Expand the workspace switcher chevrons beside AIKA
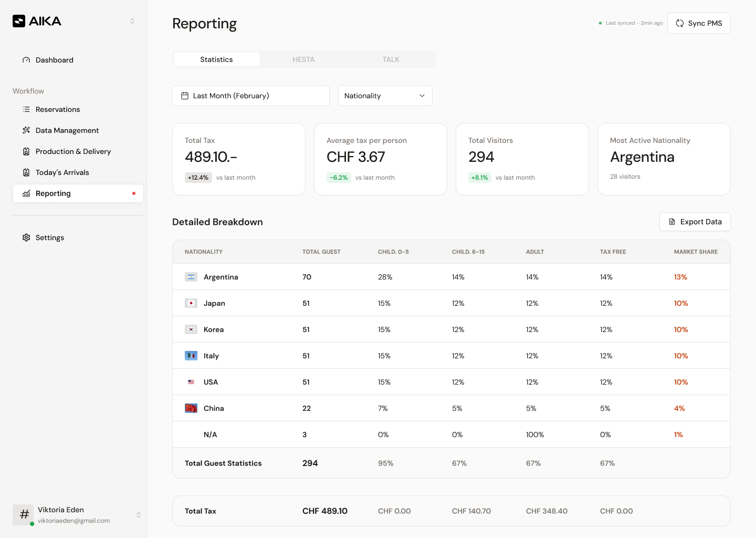 pyautogui.click(x=132, y=21)
